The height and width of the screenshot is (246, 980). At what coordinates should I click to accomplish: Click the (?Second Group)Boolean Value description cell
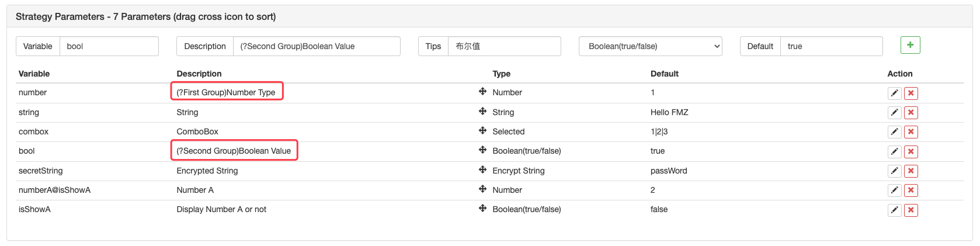tap(234, 151)
